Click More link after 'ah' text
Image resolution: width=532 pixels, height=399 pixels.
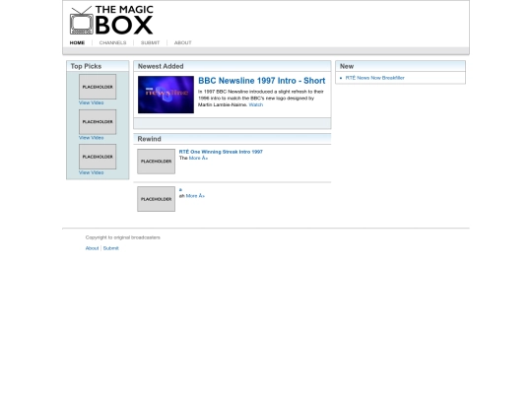195,196
